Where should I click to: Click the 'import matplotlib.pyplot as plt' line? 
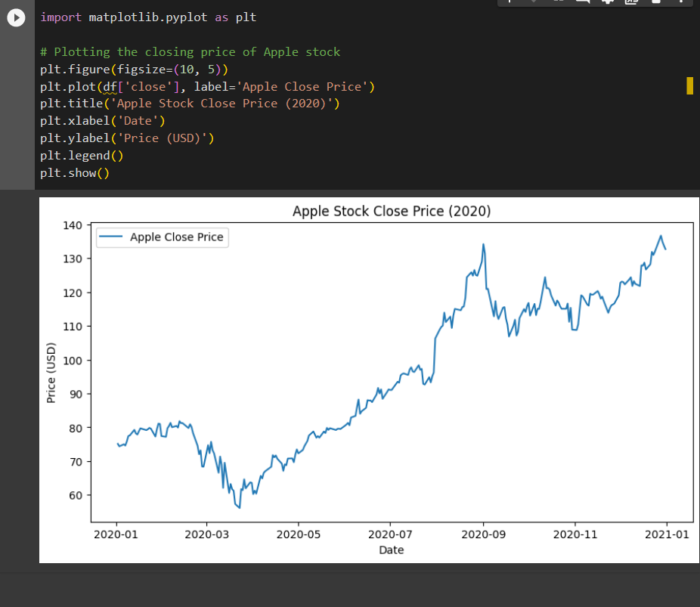pyautogui.click(x=148, y=17)
